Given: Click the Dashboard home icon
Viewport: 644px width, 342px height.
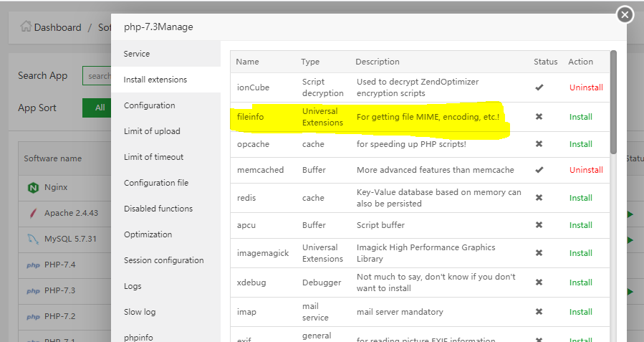Looking at the screenshot, I should point(26,27).
